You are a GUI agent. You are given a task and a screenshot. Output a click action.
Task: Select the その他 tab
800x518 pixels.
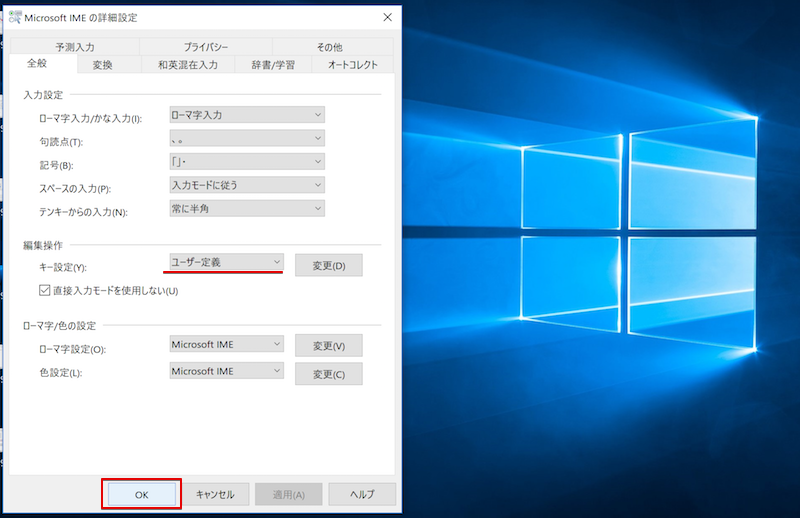(329, 46)
